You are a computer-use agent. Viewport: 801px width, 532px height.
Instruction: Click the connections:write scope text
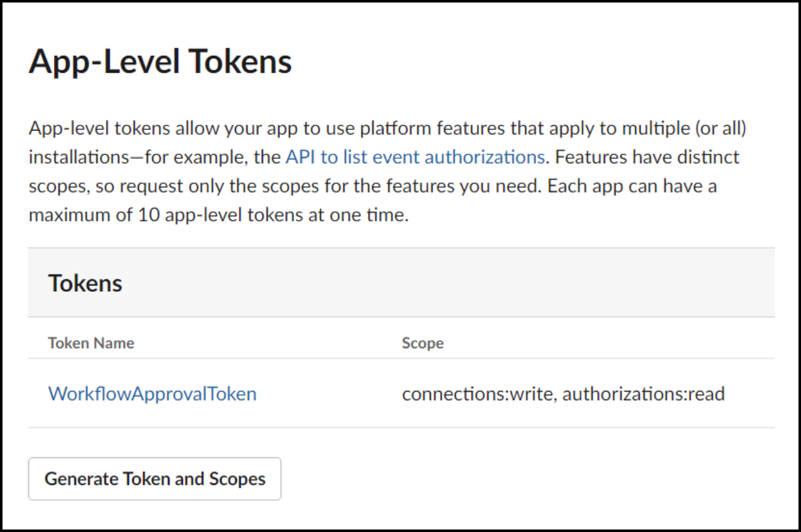(478, 394)
